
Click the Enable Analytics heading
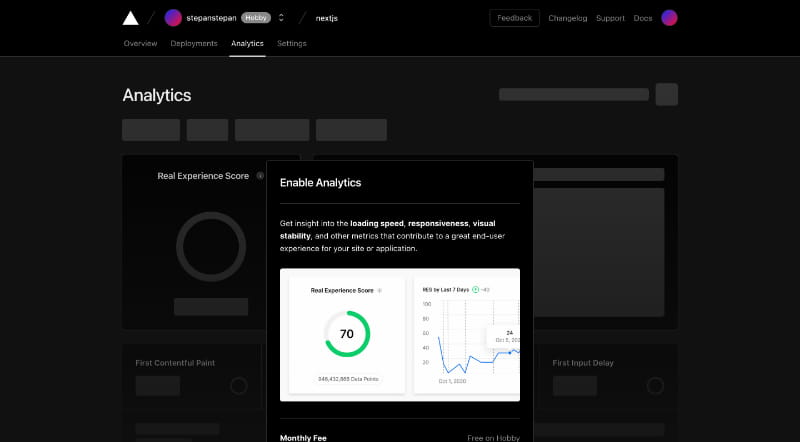click(x=320, y=183)
